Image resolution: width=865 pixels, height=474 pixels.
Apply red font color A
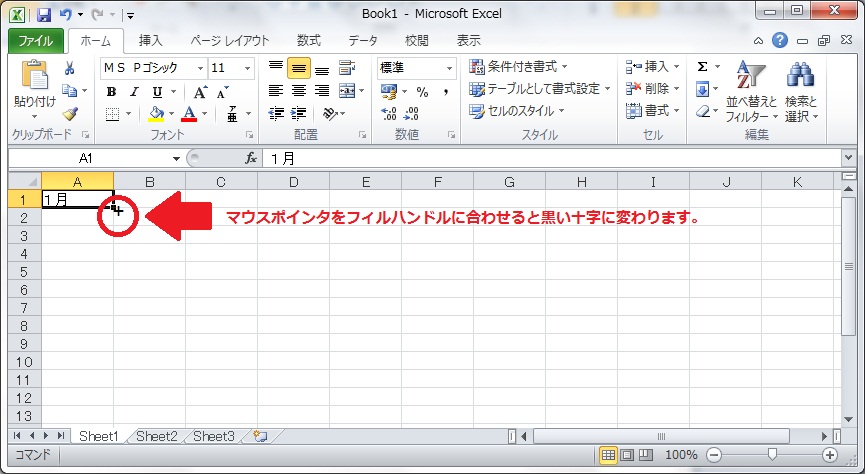click(189, 114)
